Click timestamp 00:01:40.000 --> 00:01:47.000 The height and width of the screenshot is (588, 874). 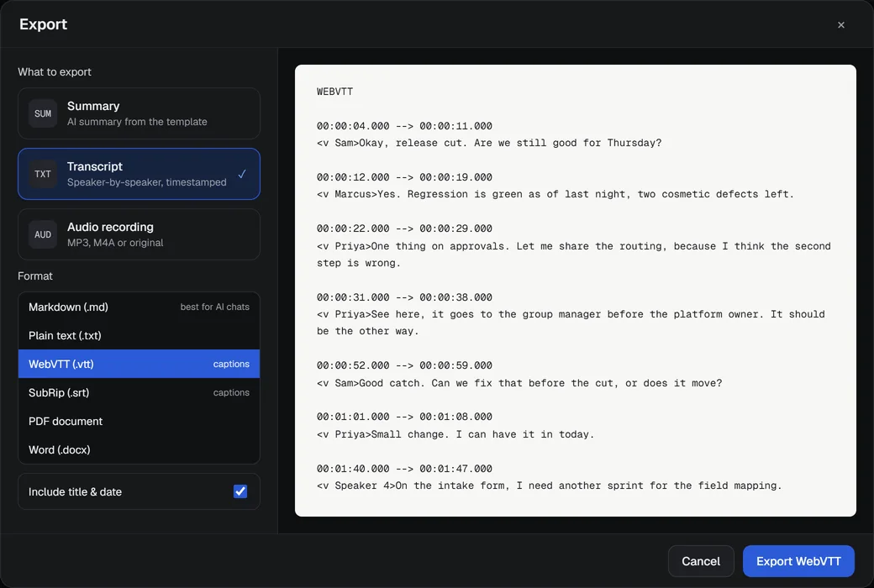[404, 469]
